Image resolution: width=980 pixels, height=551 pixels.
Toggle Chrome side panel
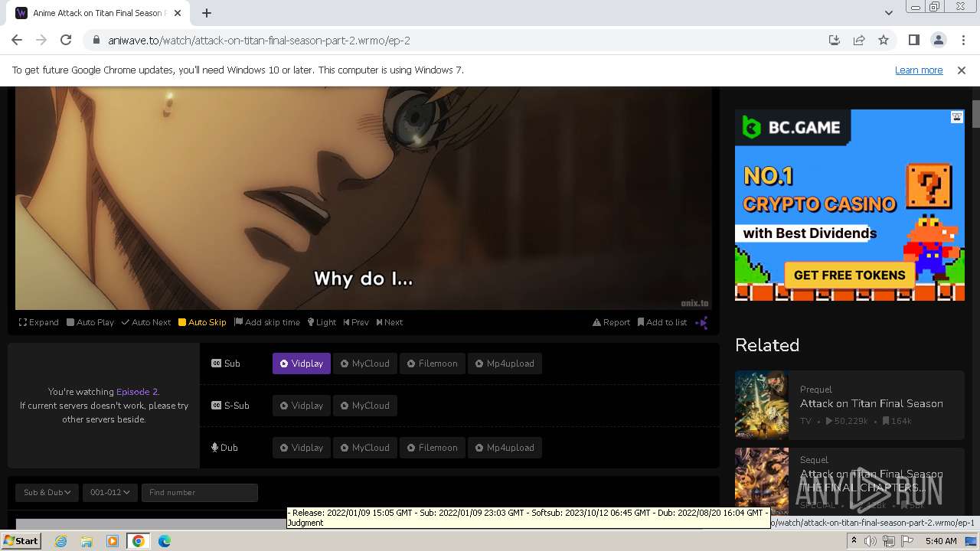(x=914, y=41)
